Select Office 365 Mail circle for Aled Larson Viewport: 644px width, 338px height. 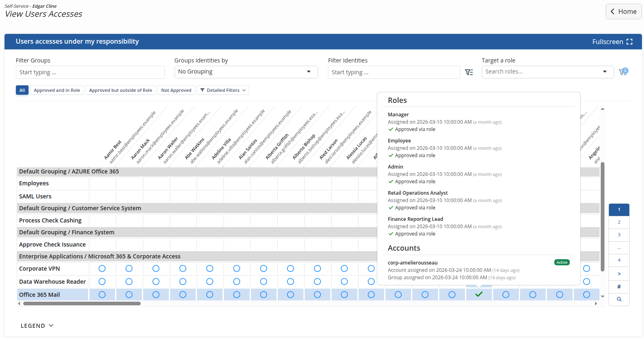click(x=317, y=294)
